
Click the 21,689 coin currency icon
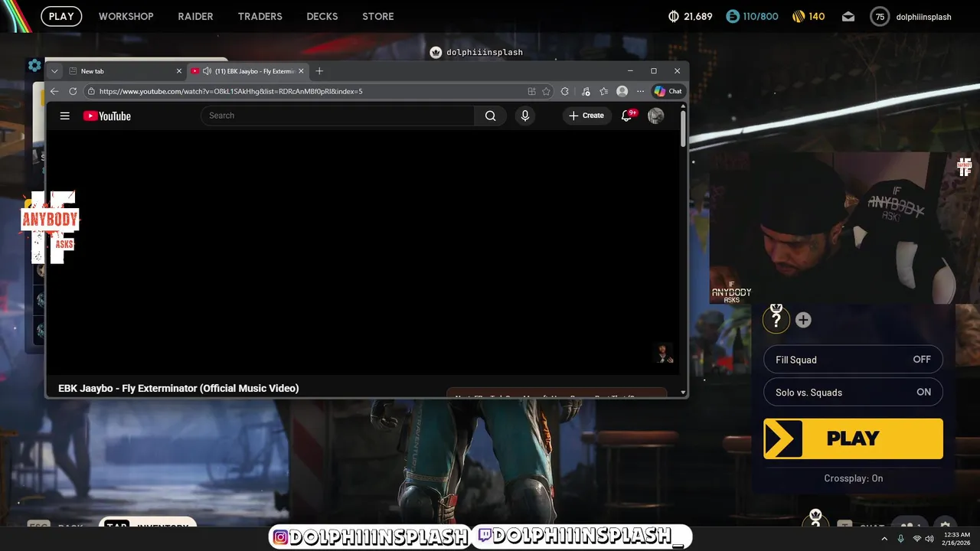click(674, 16)
